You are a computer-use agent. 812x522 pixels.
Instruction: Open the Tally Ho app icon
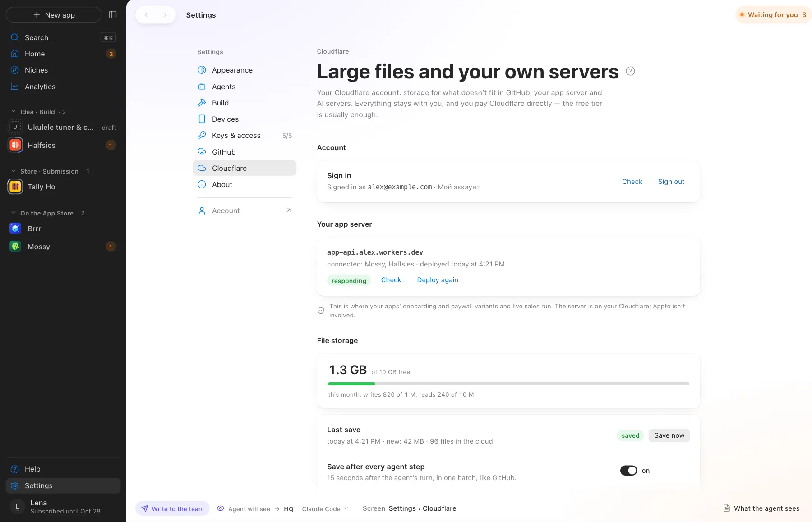click(x=15, y=187)
